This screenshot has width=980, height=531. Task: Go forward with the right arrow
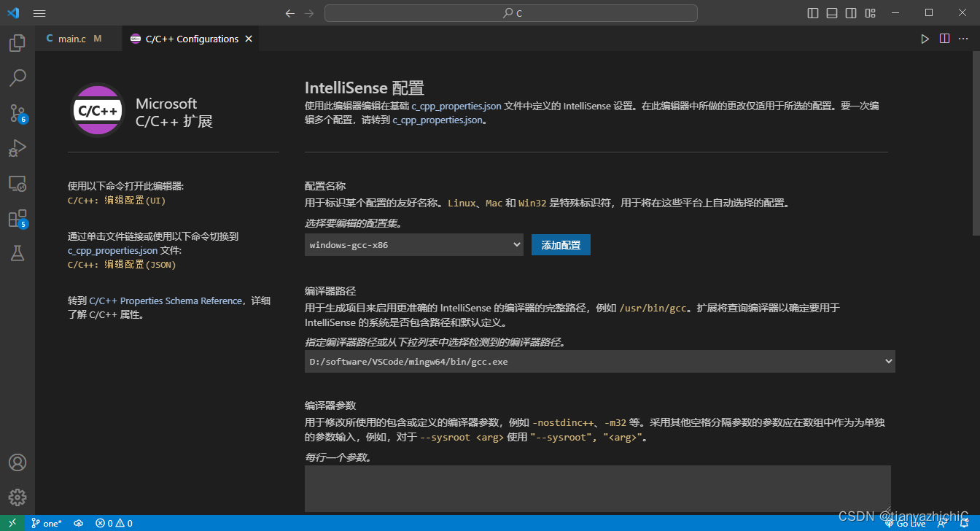tap(309, 13)
